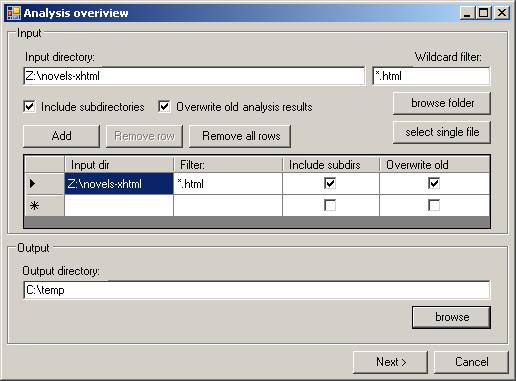Click Remove all rows button

(x=240, y=136)
